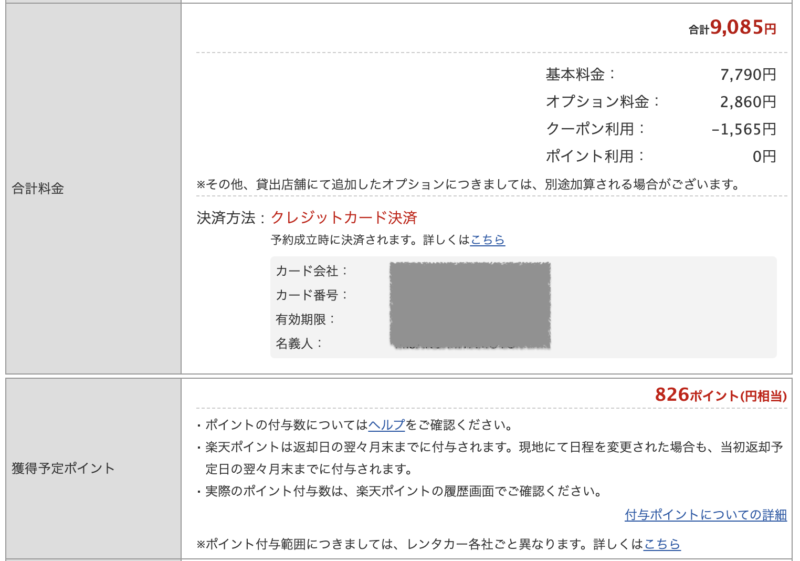
Task: Select the 7,790円 basic fee amount
Action: [747, 74]
